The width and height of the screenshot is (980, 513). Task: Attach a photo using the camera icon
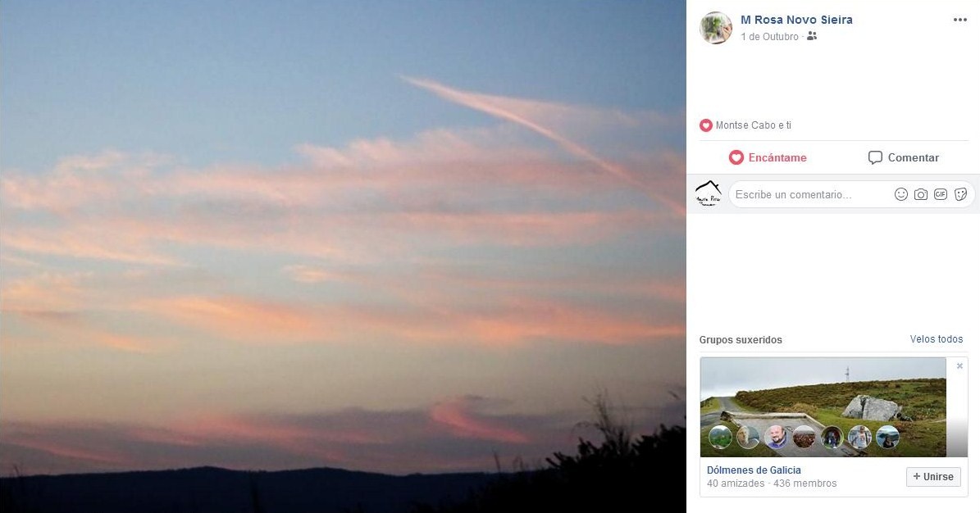[x=921, y=194]
